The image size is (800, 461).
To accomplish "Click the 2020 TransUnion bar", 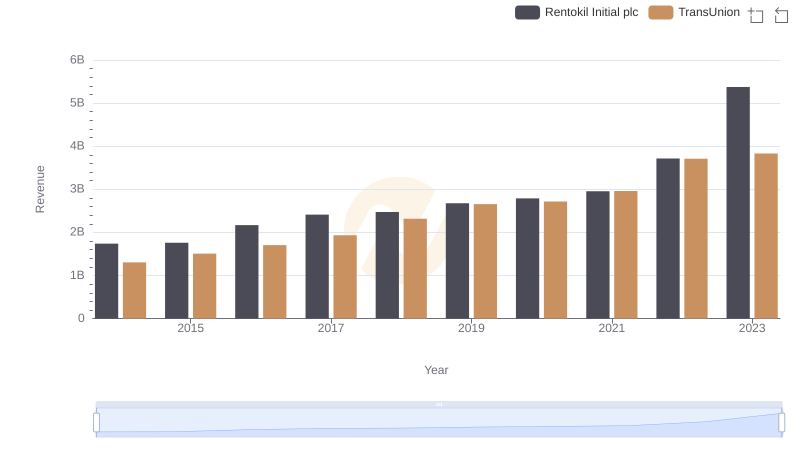I will tap(556, 260).
